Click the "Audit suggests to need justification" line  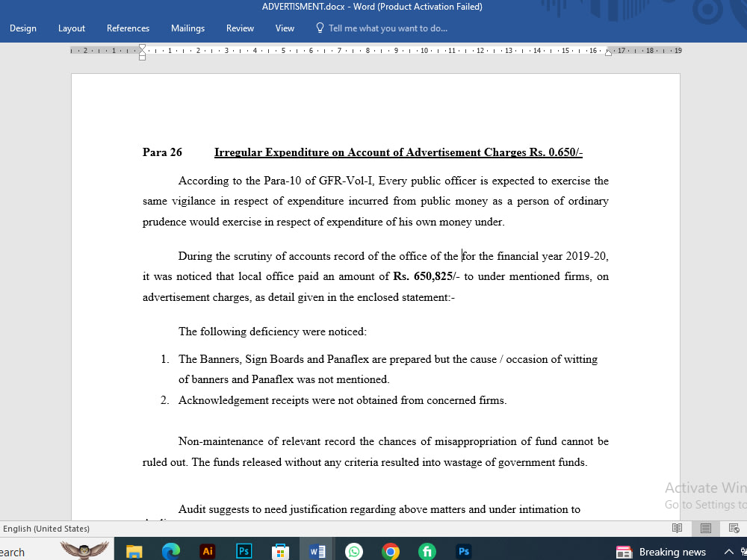(379, 509)
